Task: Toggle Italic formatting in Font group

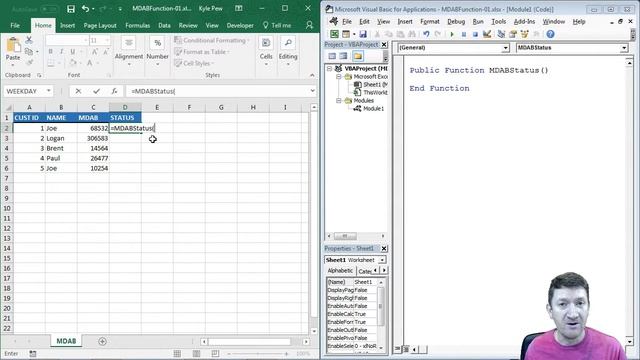Action: point(61,52)
